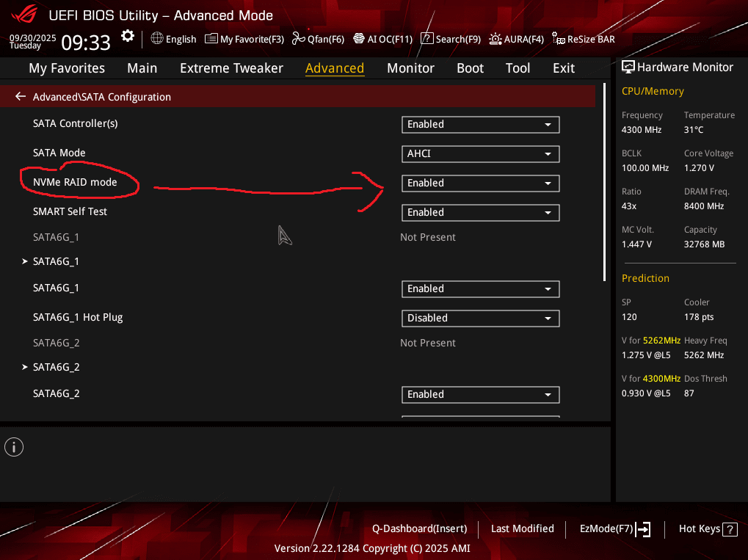Viewport: 748px width, 560px height.
Task: Open SATA6G_1 Hot Plug dropdown
Action: coord(480,318)
